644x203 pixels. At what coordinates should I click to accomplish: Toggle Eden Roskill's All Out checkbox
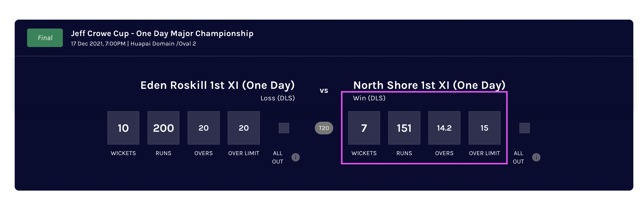284,128
